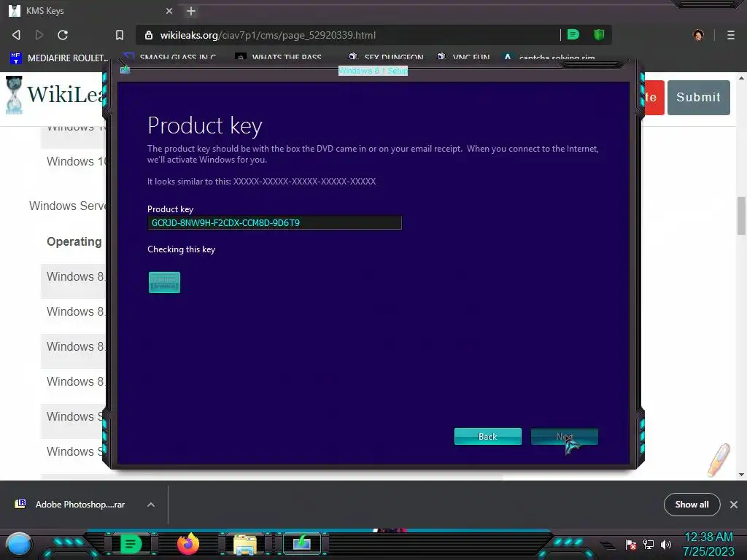The image size is (747, 560).
Task: Open the on-screen keyboard icon in Setup
Action: [164, 282]
